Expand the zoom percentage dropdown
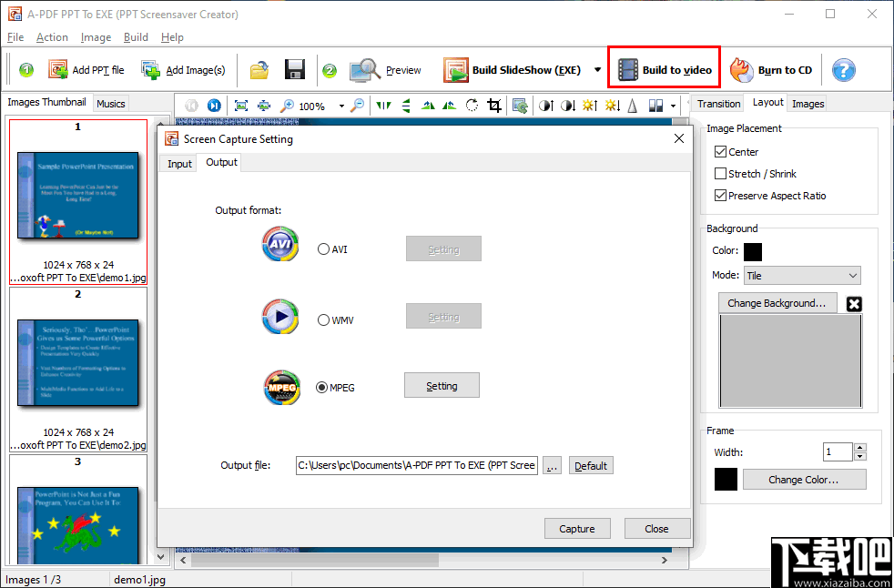894x588 pixels. 341,106
